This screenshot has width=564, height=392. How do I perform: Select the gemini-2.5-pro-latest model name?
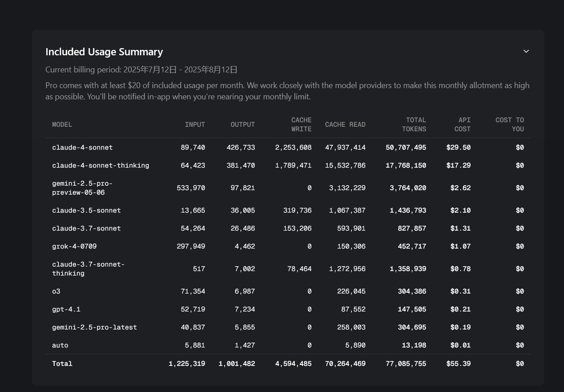(94, 327)
